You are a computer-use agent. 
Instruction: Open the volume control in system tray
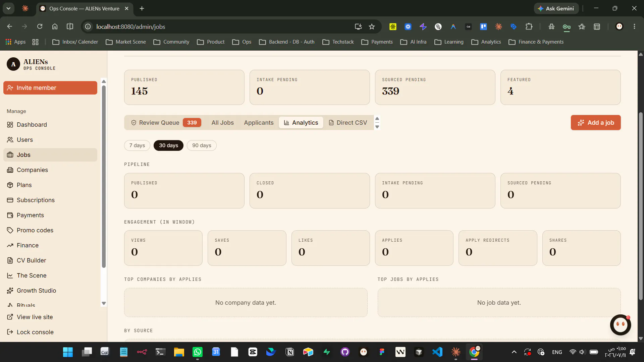[x=582, y=352]
